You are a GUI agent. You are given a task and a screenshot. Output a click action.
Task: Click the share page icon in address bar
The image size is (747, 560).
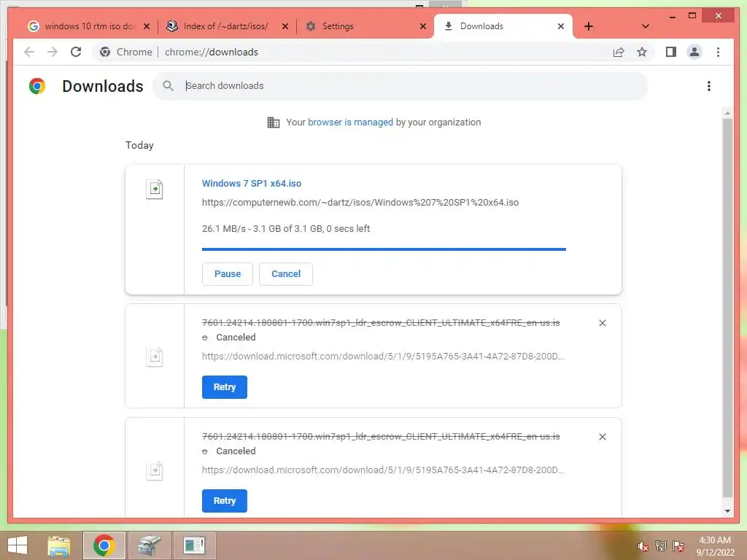pos(619,52)
